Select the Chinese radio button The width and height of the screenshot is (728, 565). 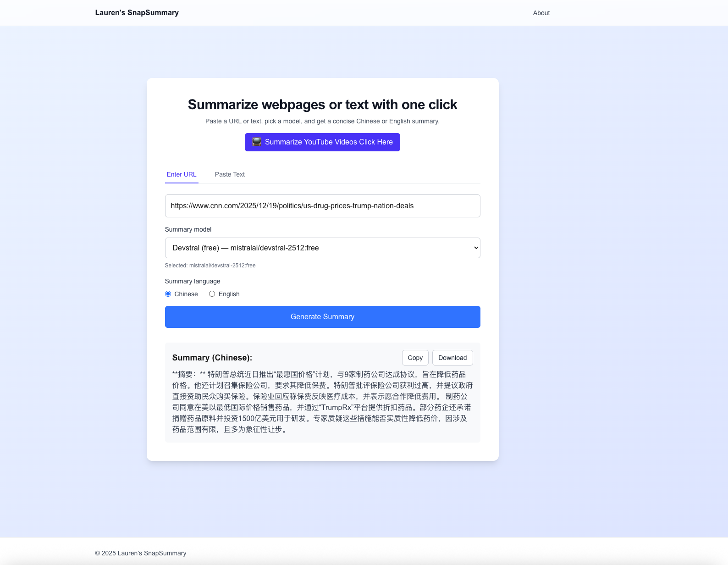168,294
